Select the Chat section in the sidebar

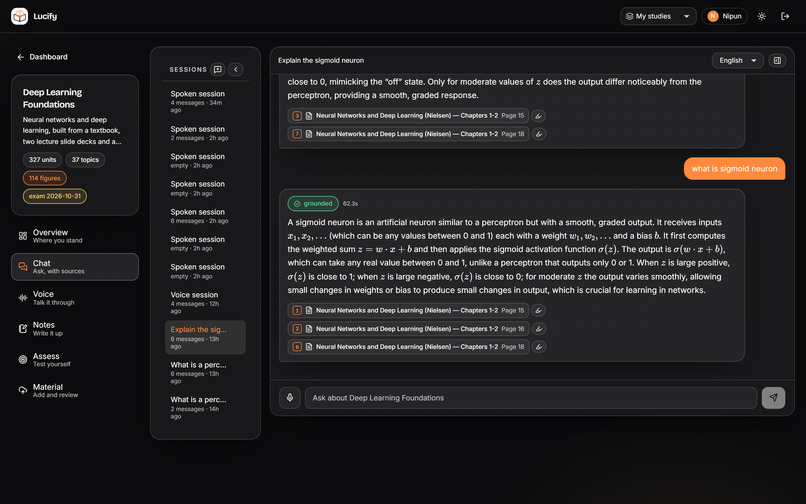tap(75, 267)
